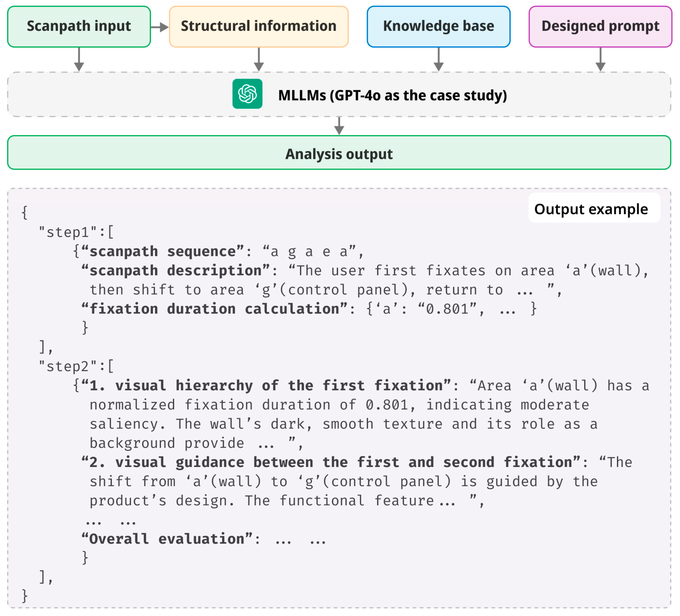The width and height of the screenshot is (680, 616).
Task: Click the bold "Overall evaluation" key
Action: tap(167, 539)
